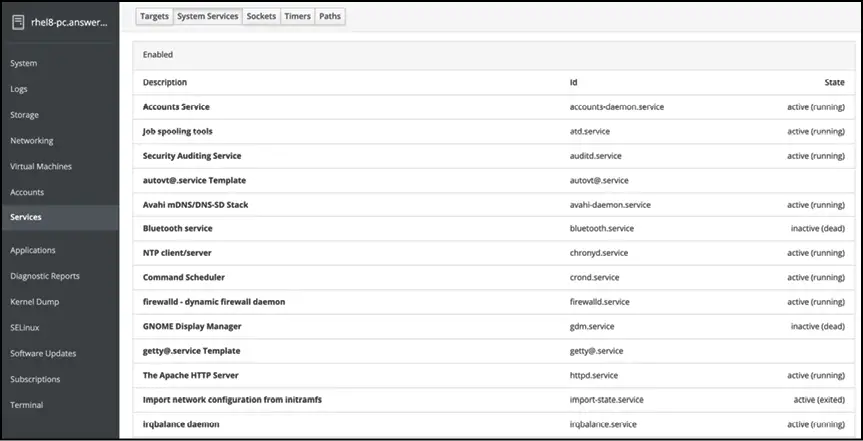Open Virtual Machines from the sidebar
Image resolution: width=863 pixels, height=441 pixels.
click(x=41, y=166)
